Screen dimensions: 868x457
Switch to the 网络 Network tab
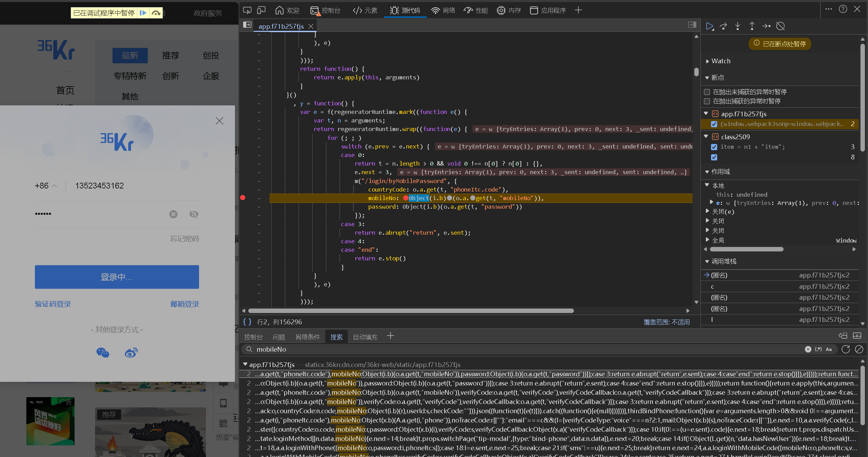coord(443,10)
